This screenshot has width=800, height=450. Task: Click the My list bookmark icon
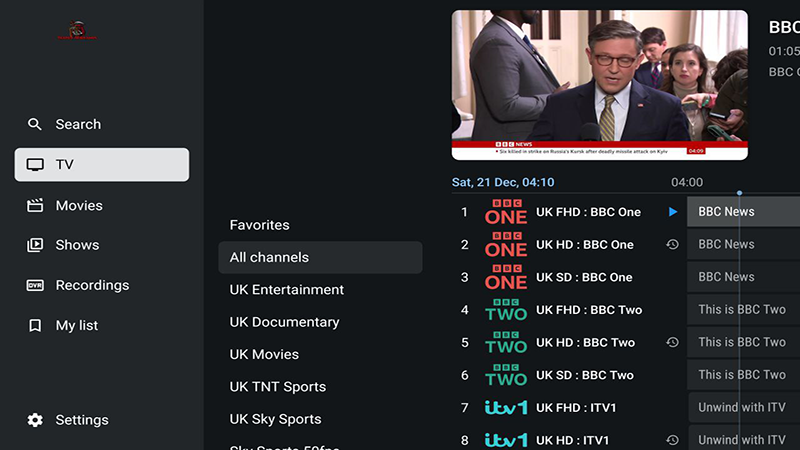[x=35, y=326]
